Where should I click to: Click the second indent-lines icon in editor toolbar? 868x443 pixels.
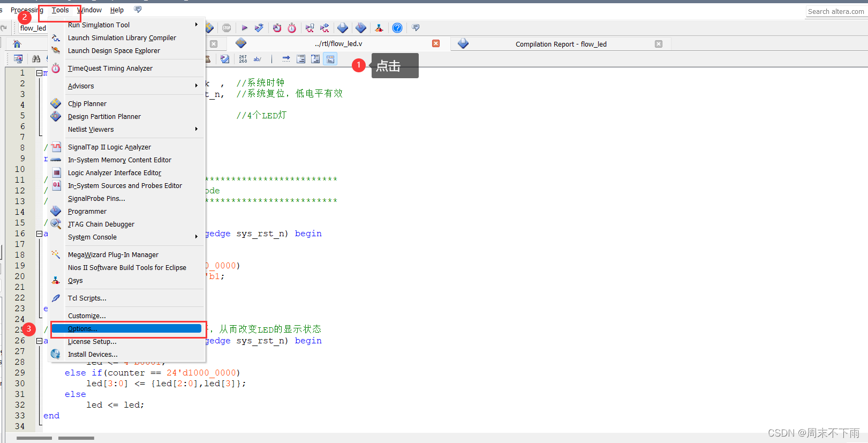point(315,59)
